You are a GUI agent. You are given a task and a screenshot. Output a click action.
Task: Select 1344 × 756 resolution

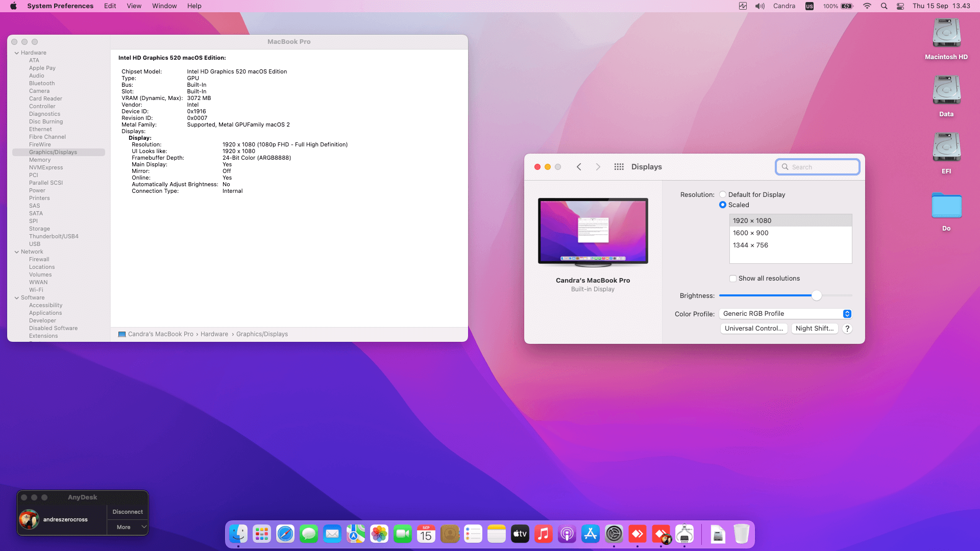(x=791, y=245)
